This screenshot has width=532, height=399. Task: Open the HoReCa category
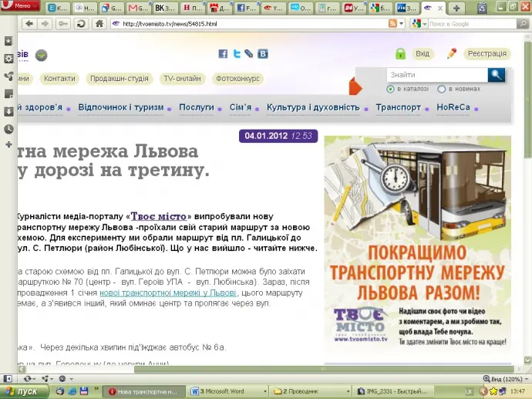(453, 107)
